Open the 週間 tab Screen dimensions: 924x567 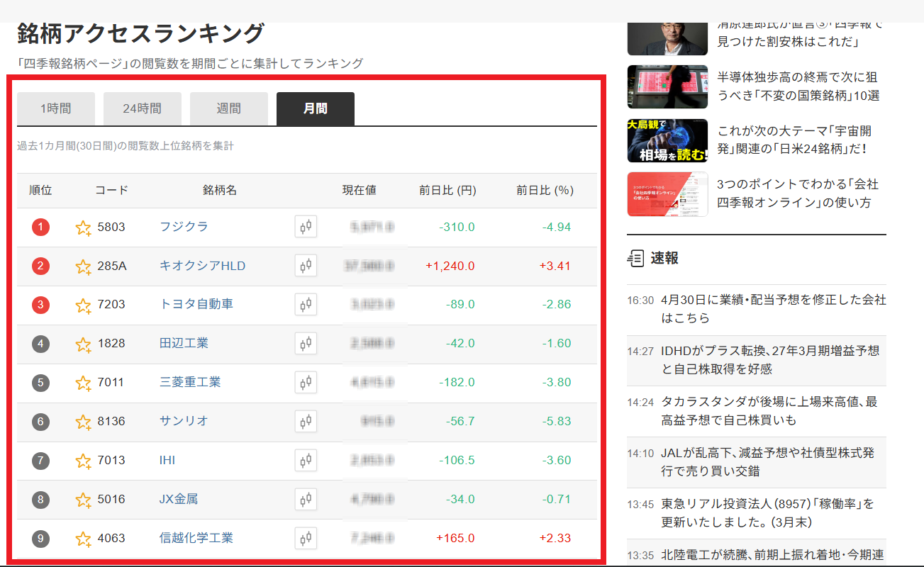click(228, 108)
